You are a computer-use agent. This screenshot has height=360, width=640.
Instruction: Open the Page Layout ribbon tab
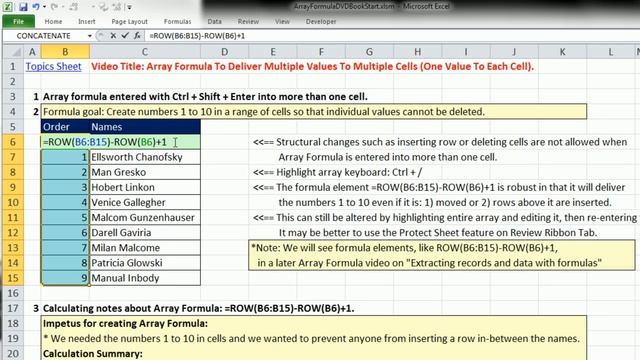[x=129, y=21]
